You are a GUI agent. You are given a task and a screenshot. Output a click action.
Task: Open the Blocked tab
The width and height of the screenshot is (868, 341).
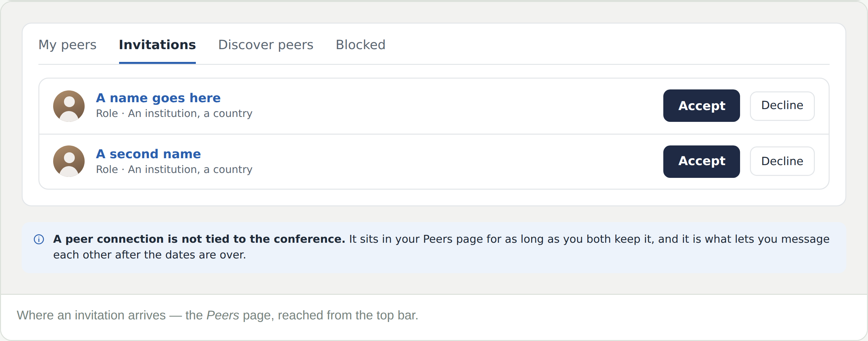coord(360,45)
